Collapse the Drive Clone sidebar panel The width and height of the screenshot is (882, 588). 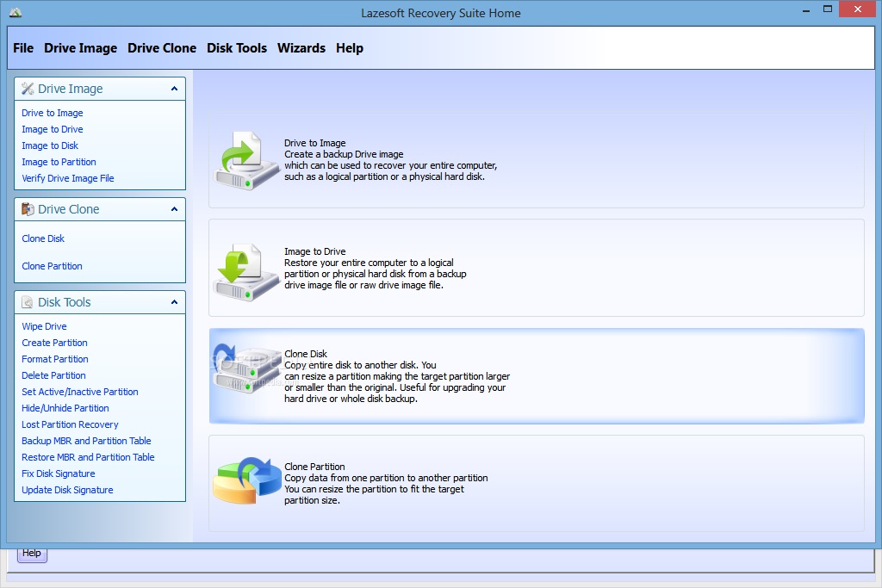[x=174, y=209]
